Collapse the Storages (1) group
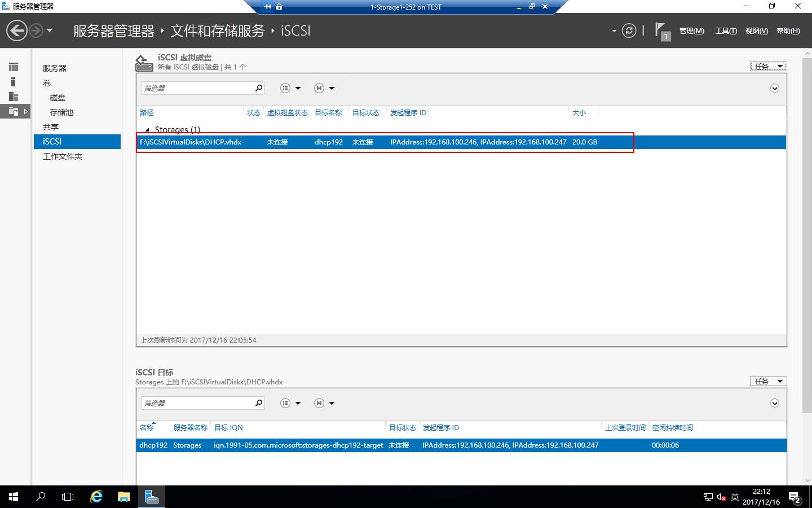 click(147, 130)
